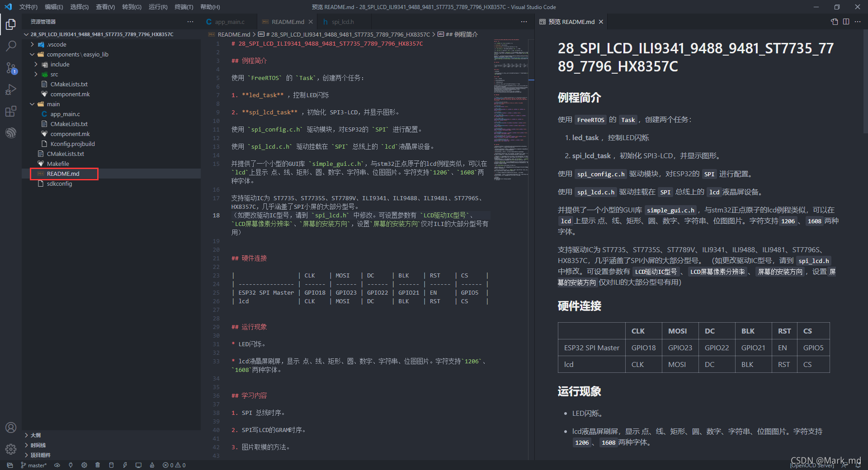Open the ESP-IDF Espressif explorer icon

[x=11, y=133]
